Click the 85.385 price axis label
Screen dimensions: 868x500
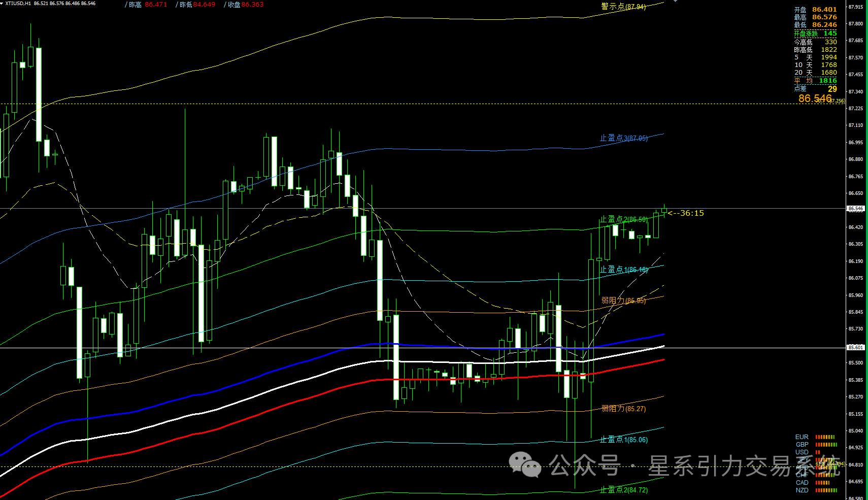pyautogui.click(x=856, y=380)
